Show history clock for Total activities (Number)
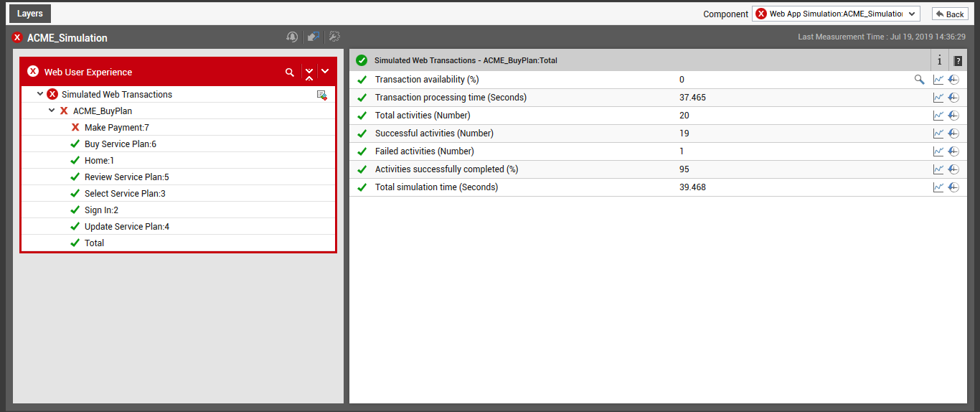This screenshot has height=412, width=980. click(953, 116)
